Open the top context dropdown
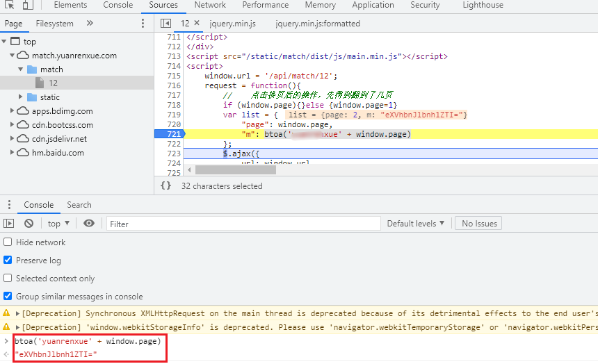Image resolution: width=598 pixels, height=364 pixels. click(x=58, y=224)
